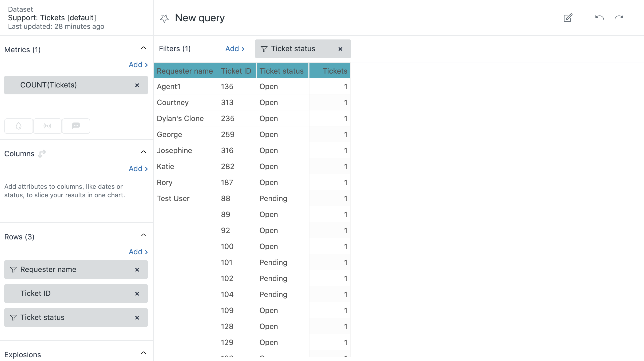Open the COUNT(Tickets) metric chip

coord(76,85)
